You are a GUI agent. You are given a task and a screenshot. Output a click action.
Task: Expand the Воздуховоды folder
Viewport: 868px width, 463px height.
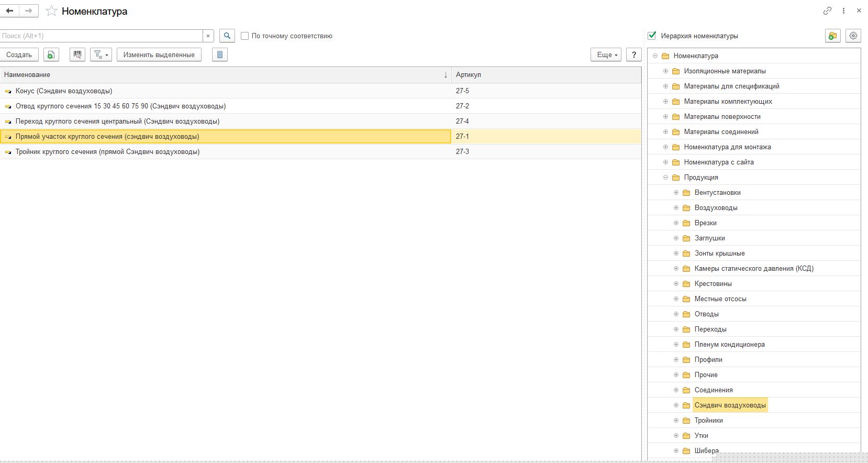(x=676, y=208)
